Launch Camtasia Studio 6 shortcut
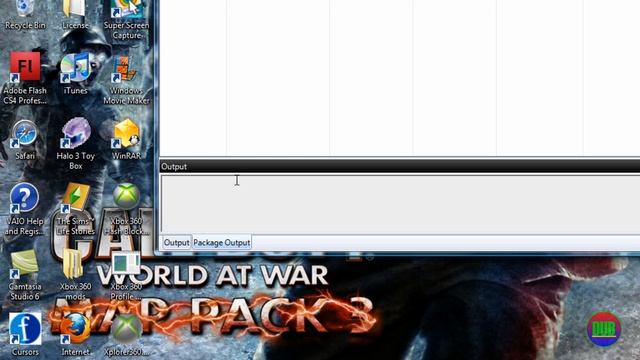This screenshot has height=360, width=640. [x=24, y=274]
